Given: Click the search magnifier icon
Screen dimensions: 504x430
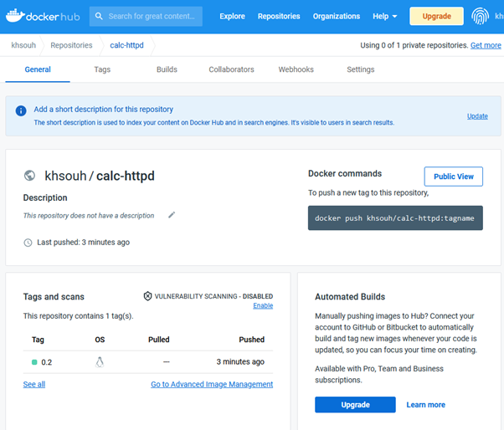Looking at the screenshot, I should (99, 16).
